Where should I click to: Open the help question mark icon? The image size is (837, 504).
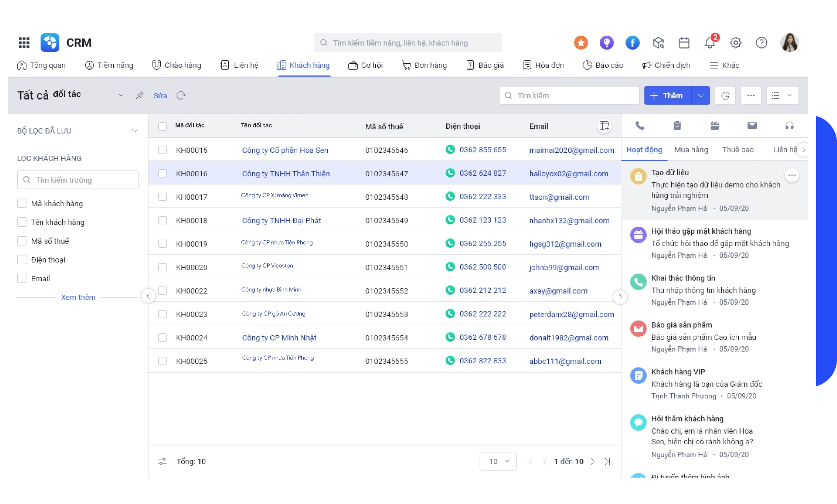click(x=761, y=43)
